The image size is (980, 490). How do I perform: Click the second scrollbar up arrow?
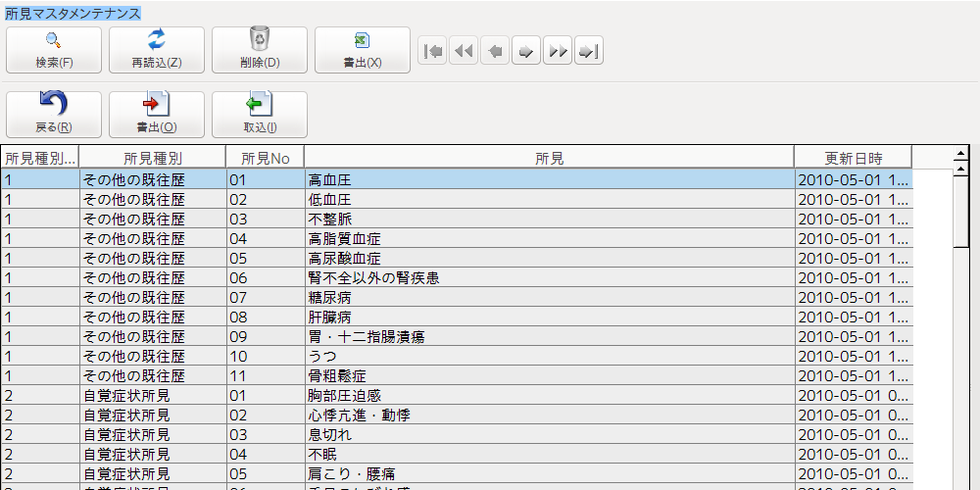961,169
